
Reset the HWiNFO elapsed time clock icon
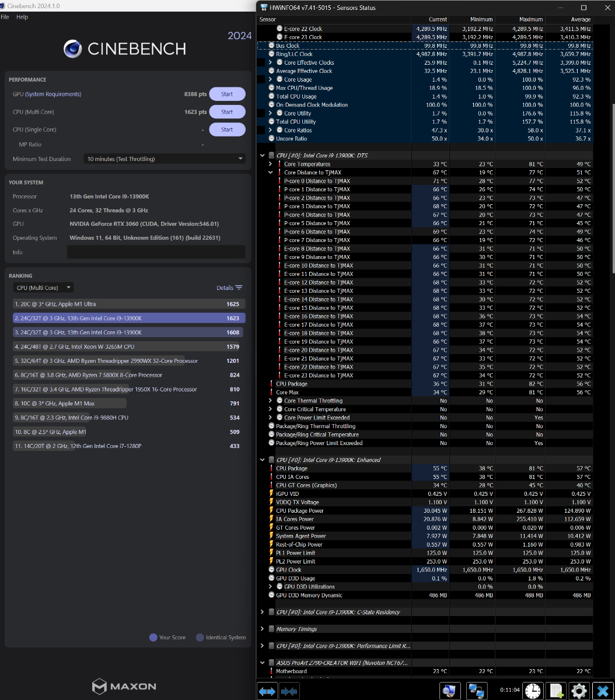point(532,691)
